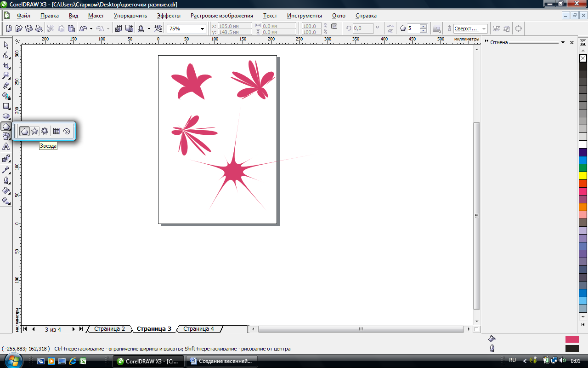Choose the Complex Star tool in flyout

tap(45, 131)
